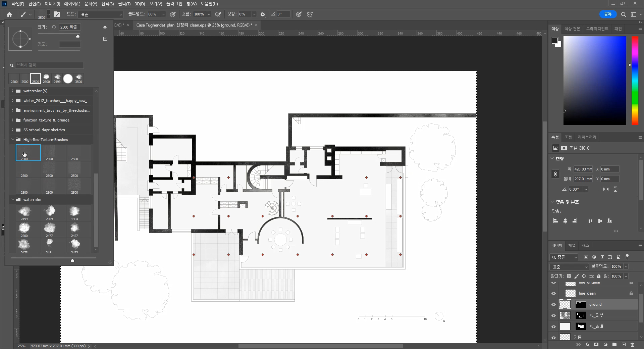
Task: Open the 필터(T) menu
Action: [x=124, y=4]
